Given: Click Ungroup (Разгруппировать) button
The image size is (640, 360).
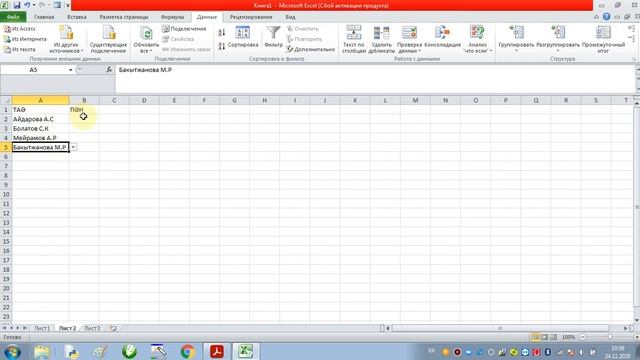Looking at the screenshot, I should (558, 39).
